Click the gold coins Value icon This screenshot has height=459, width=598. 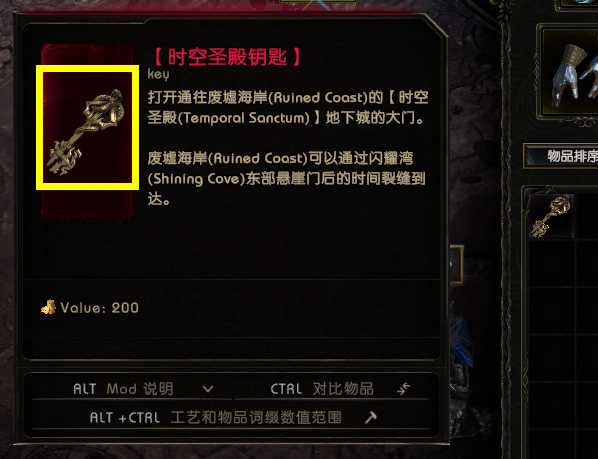[48, 307]
